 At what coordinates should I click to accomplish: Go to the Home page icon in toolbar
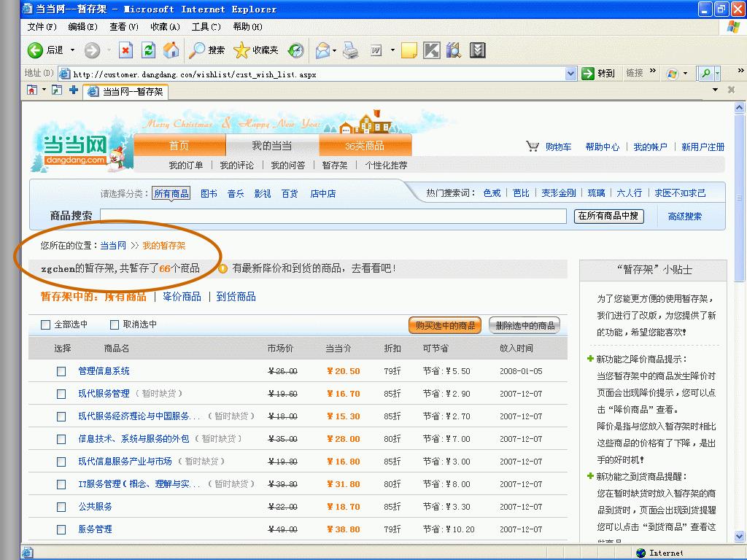[x=171, y=50]
